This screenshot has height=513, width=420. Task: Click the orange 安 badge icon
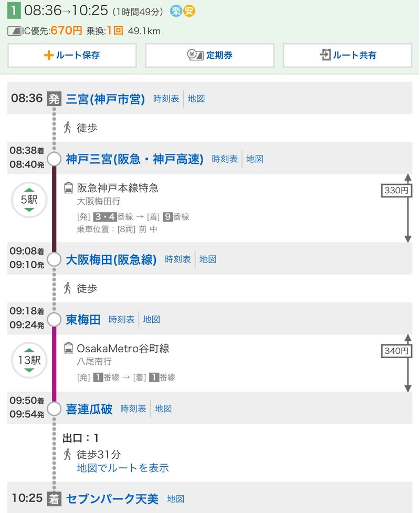[189, 11]
